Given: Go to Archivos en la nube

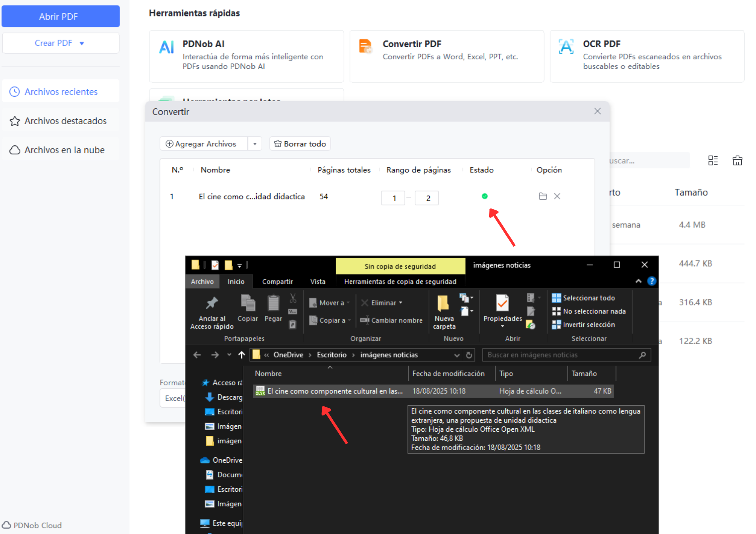Looking at the screenshot, I should (x=60, y=150).
